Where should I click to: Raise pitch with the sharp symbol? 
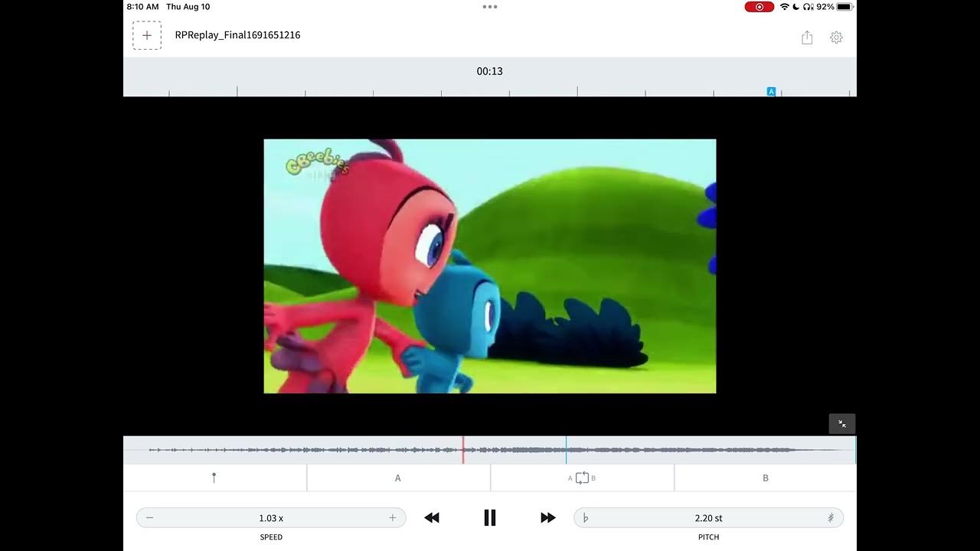click(831, 518)
